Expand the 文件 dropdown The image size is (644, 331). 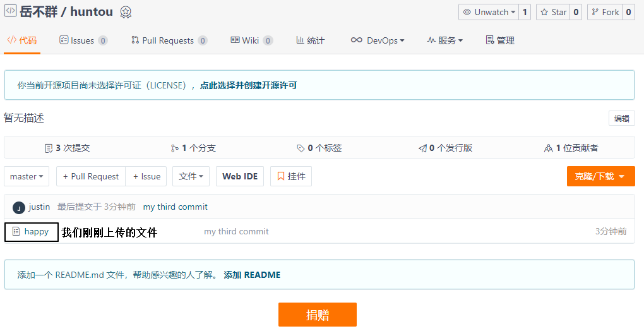pyautogui.click(x=191, y=177)
